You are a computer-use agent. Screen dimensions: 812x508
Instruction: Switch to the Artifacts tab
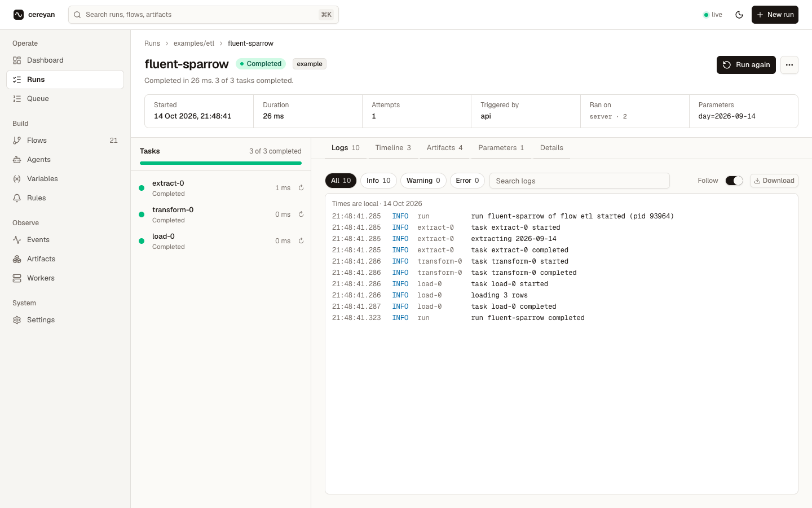(444, 148)
